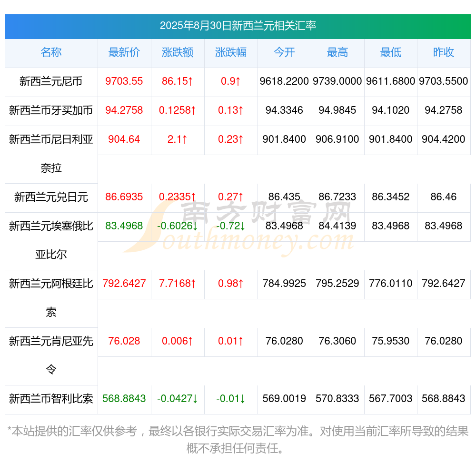Click the row name 新西兰元肯尼亚先令
476x463 pixels.
click(51, 355)
